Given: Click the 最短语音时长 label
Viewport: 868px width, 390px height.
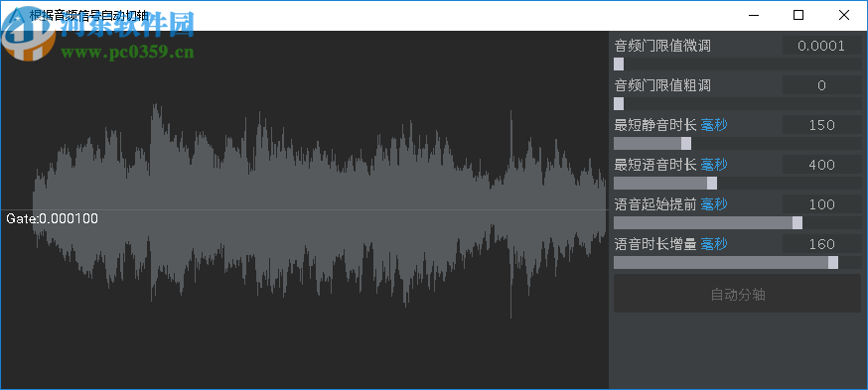Looking at the screenshot, I should [655, 165].
